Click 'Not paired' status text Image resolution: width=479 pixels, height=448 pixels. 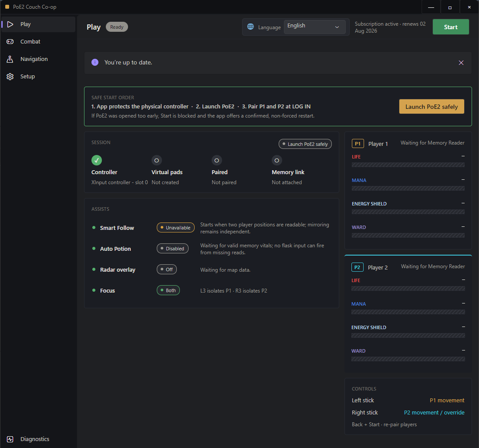224,182
